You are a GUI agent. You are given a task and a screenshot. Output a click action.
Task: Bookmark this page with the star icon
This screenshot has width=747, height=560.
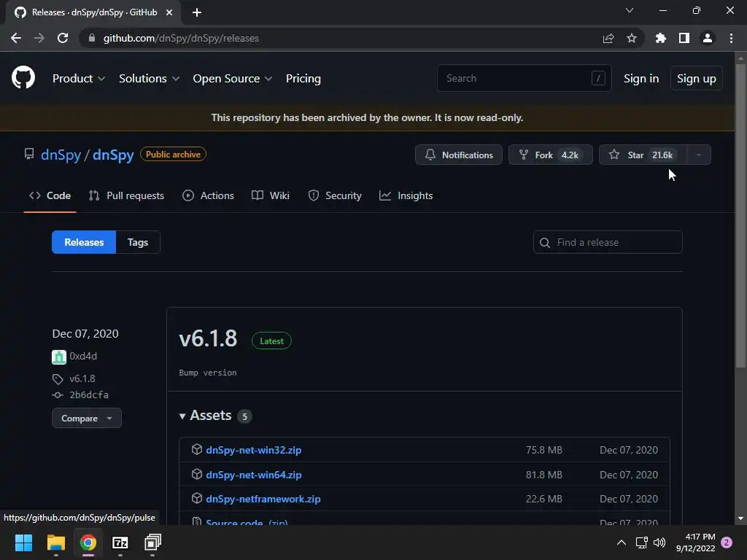tap(632, 38)
